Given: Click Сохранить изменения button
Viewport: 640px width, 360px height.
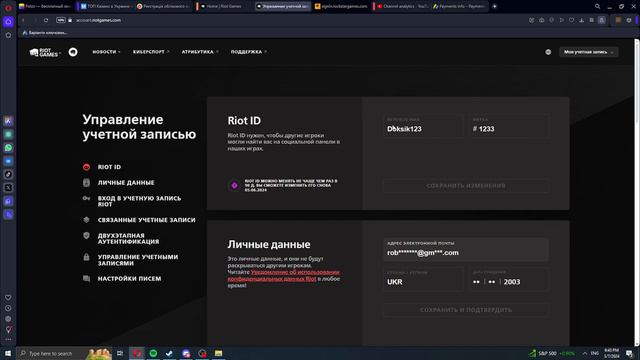Looking at the screenshot, I should (x=466, y=186).
